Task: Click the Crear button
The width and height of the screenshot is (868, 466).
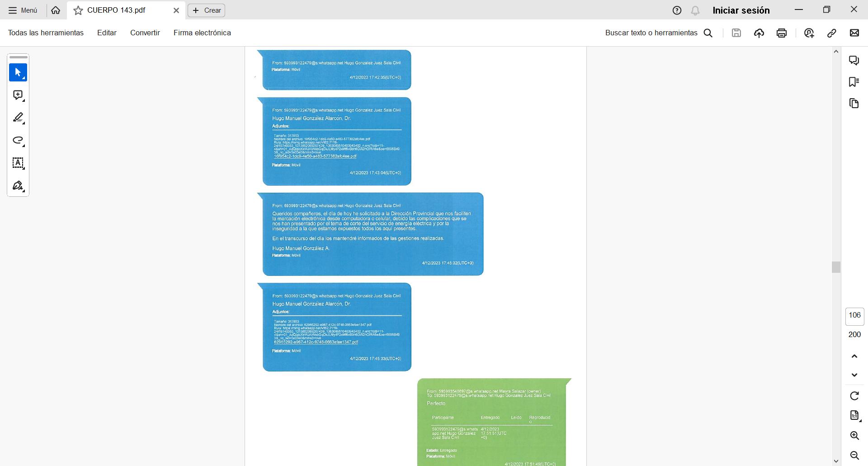Action: (207, 10)
